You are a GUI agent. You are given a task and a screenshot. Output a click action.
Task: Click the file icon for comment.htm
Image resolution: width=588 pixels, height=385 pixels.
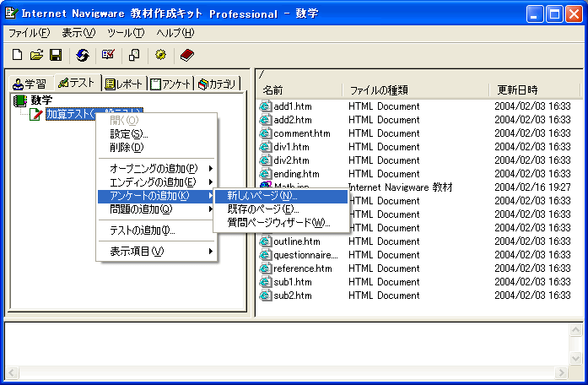point(265,133)
